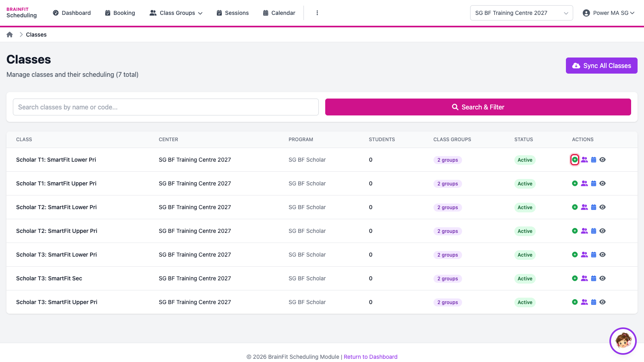Click green add icon for Scholar T3: SmartFit Sec
This screenshot has height=362, width=644.
[x=575, y=278]
